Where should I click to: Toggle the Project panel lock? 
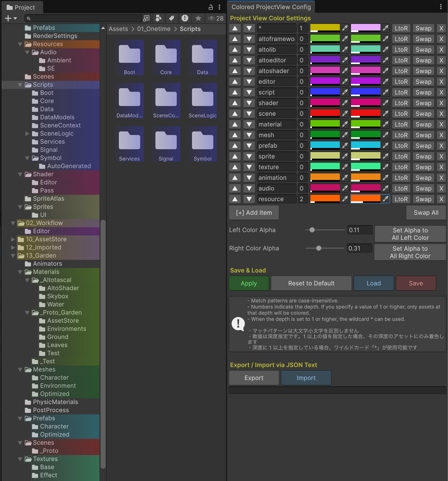click(x=211, y=7)
